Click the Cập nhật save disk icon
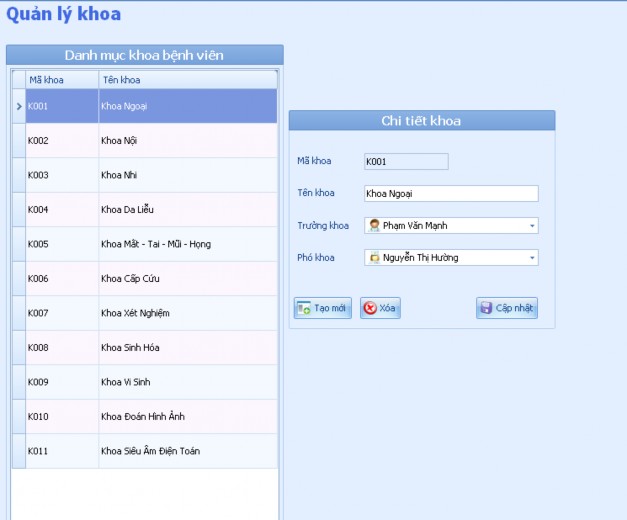Viewport: 627px width, 520px height. 486,308
